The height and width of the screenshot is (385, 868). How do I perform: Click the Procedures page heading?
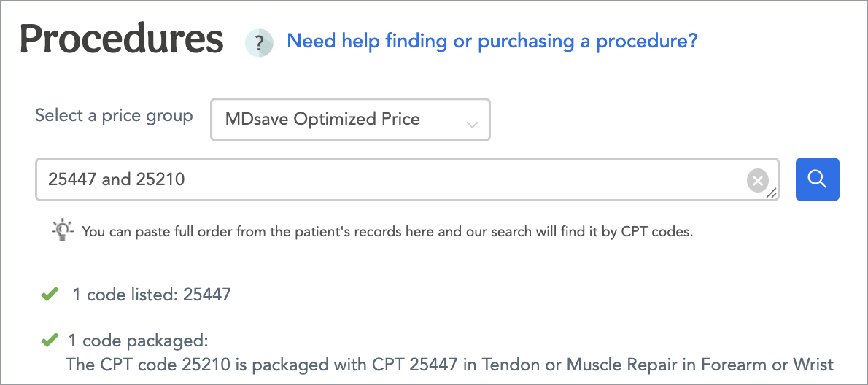(x=122, y=39)
